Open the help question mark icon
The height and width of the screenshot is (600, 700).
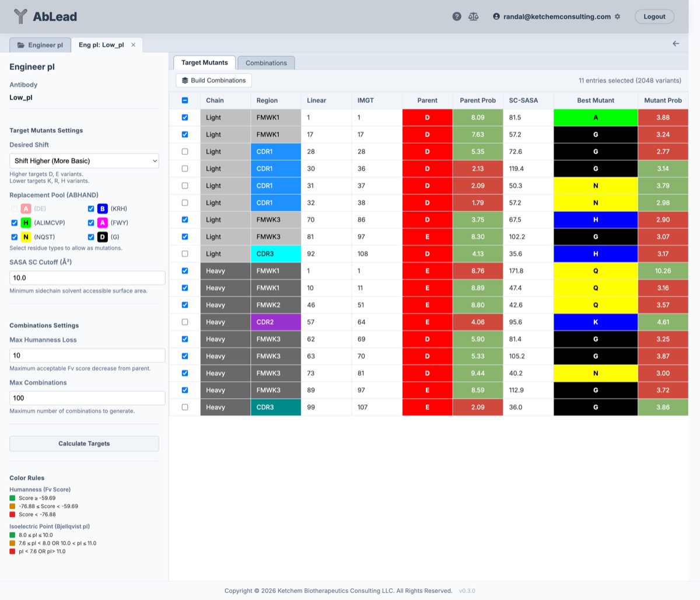click(x=457, y=16)
